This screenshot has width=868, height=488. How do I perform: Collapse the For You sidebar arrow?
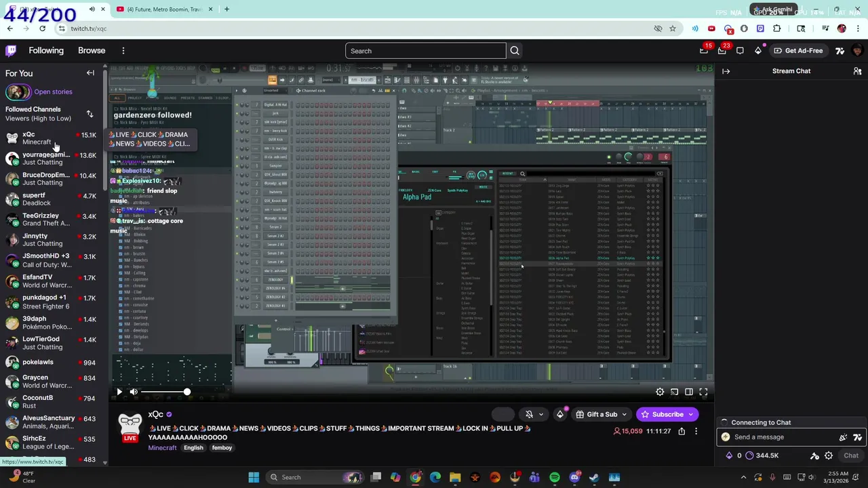90,73
